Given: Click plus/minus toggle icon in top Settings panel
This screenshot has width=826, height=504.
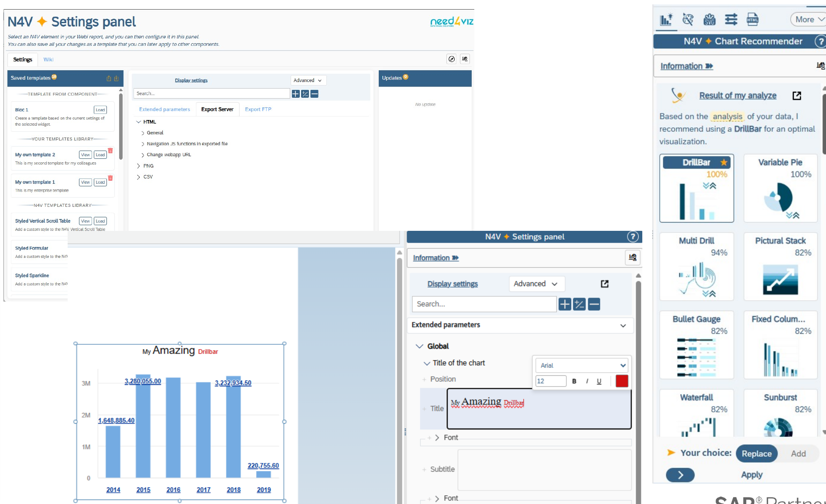Looking at the screenshot, I should click(x=305, y=94).
